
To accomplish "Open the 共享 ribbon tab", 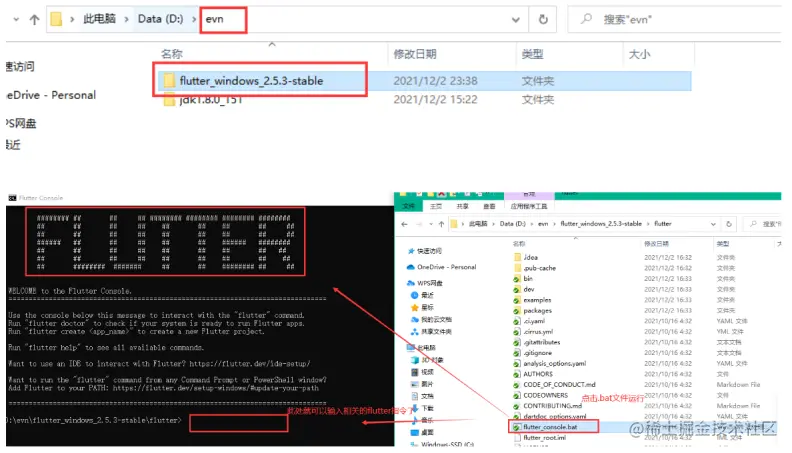I will click(x=462, y=206).
